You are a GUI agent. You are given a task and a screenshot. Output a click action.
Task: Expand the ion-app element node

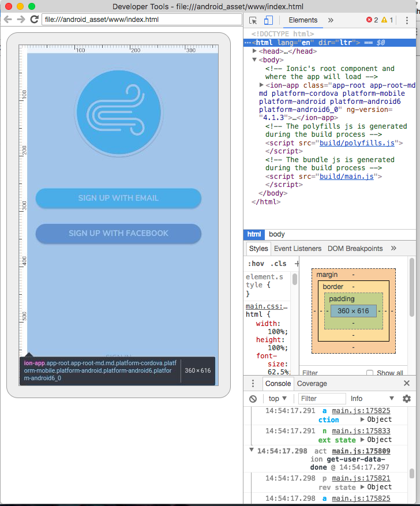click(x=261, y=85)
